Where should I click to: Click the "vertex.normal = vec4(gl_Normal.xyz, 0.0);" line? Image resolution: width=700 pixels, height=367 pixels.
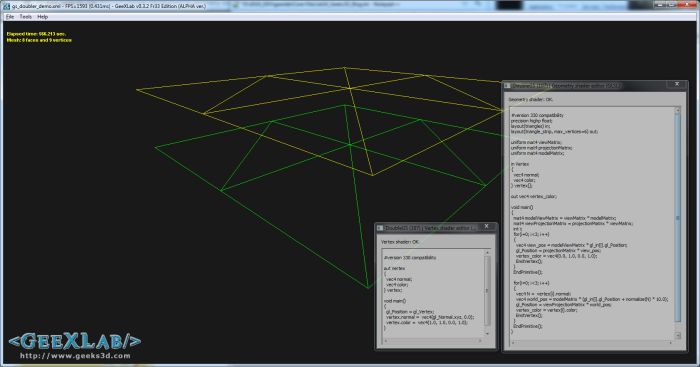point(430,317)
